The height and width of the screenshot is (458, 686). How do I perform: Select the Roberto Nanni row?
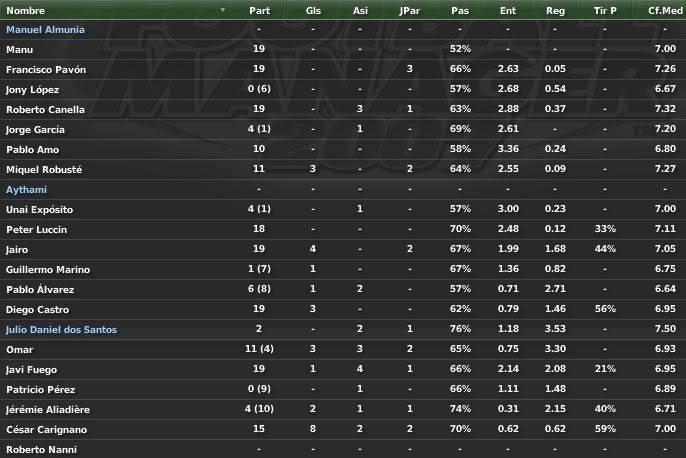[x=343, y=449]
